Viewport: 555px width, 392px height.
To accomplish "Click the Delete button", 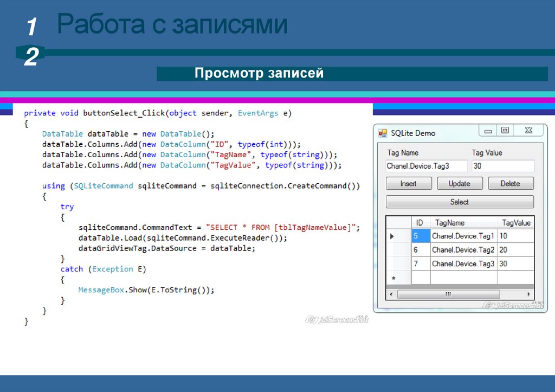I will pyautogui.click(x=510, y=184).
